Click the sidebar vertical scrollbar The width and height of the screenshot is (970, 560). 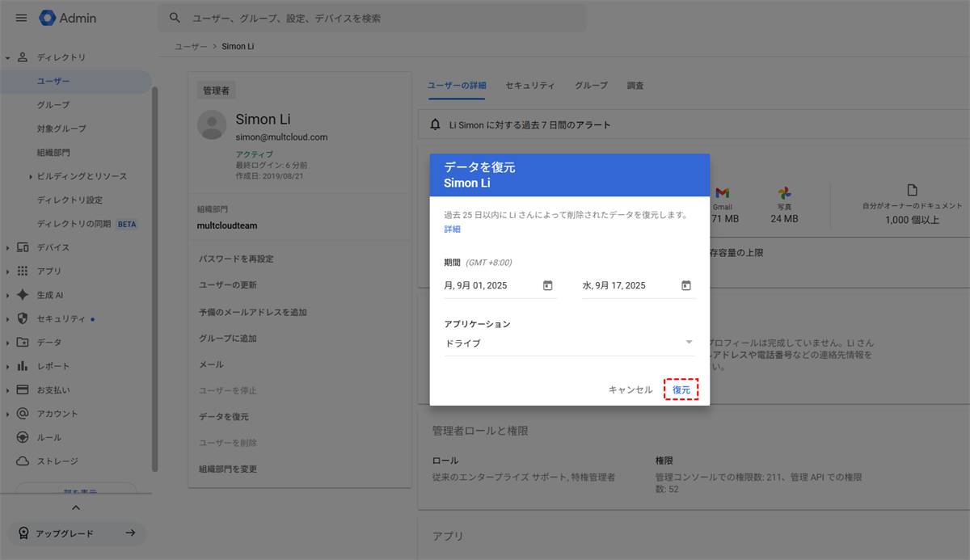(154, 279)
